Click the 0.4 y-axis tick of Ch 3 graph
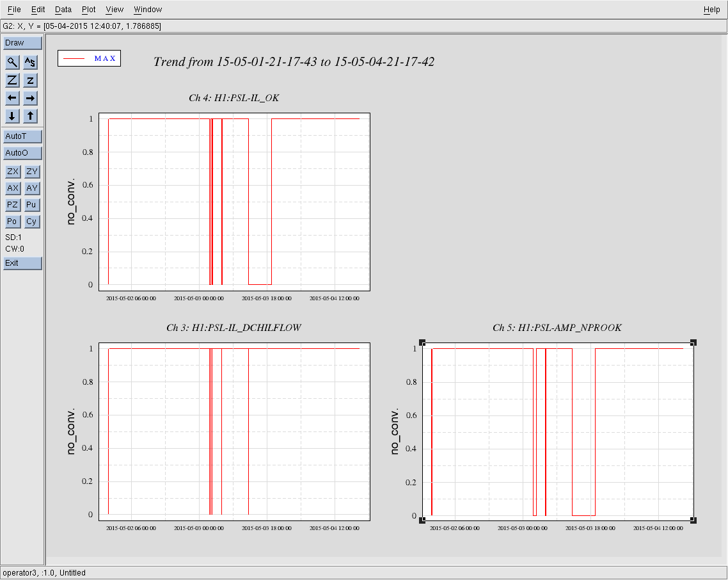 tap(87, 448)
